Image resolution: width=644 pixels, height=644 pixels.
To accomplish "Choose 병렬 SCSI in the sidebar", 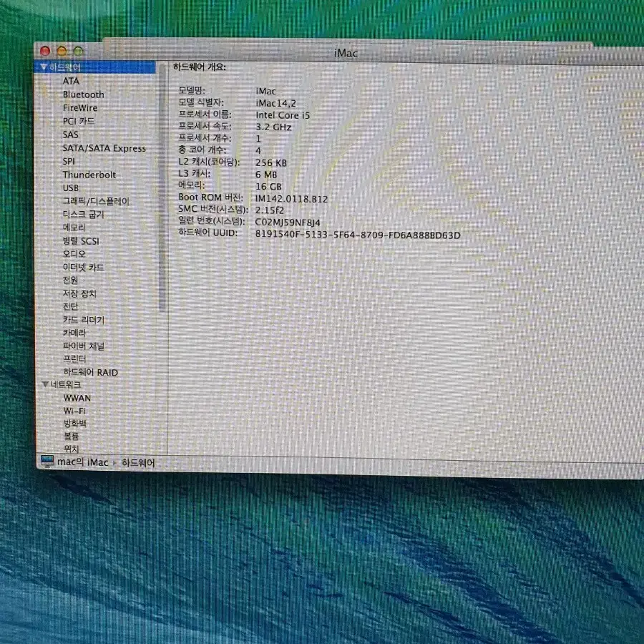I will coord(81,241).
